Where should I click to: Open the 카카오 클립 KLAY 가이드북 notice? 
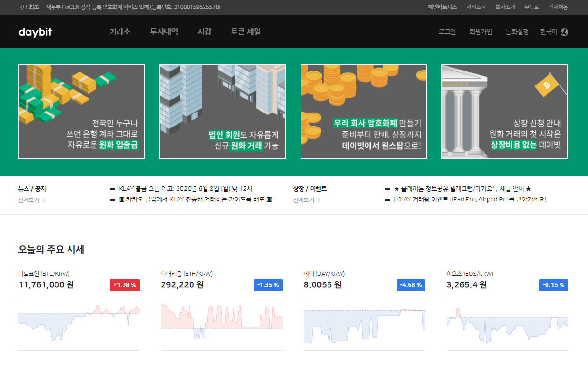(x=195, y=199)
